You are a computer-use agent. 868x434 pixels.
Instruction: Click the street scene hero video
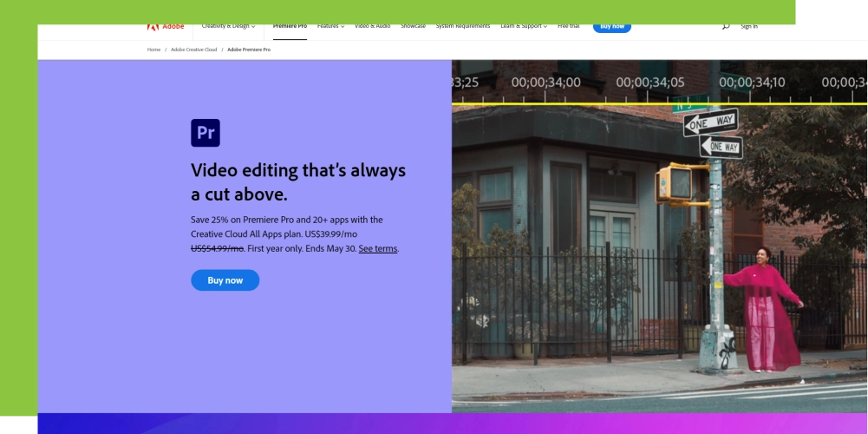point(660,236)
